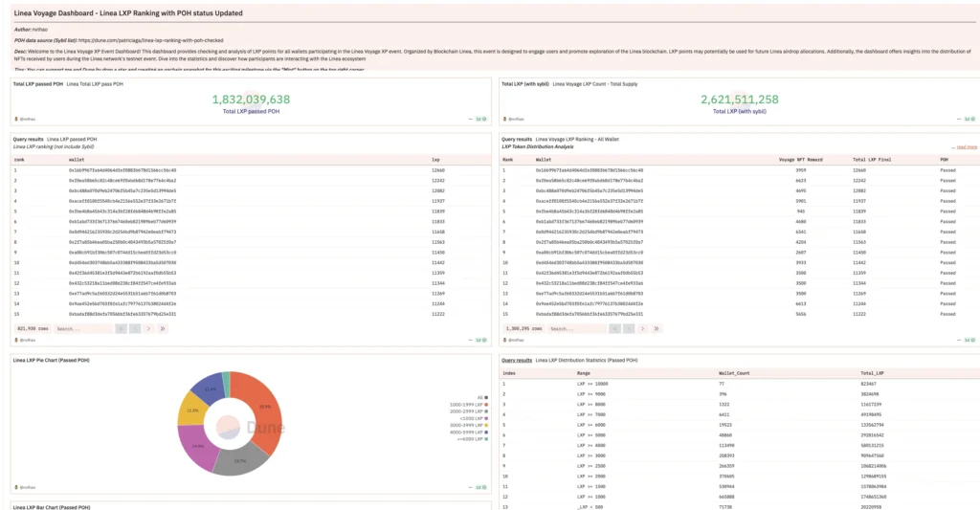980x510 pixels.
Task: Sort by 'lxp' column header in passed POH table
Action: (x=435, y=160)
